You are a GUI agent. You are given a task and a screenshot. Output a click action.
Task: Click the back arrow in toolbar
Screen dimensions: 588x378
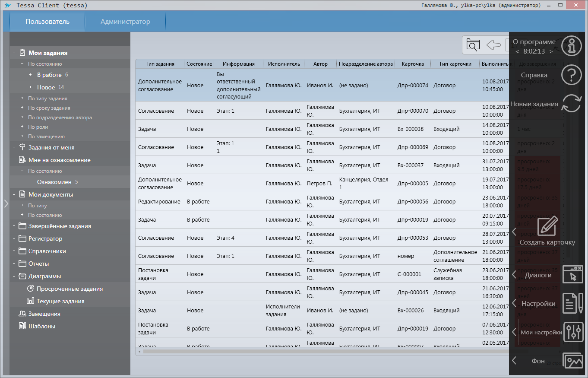click(x=493, y=45)
